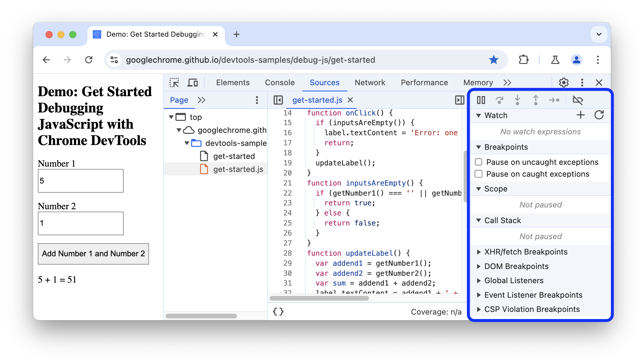
Task: Click the Deactivate breakpoints icon
Action: pyautogui.click(x=577, y=100)
